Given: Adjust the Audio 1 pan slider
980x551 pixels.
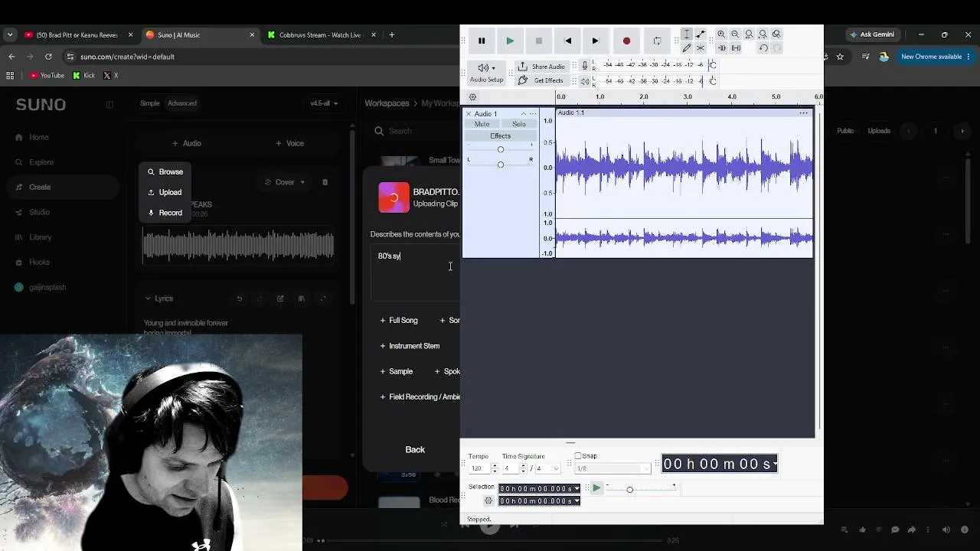Looking at the screenshot, I should coord(501,165).
